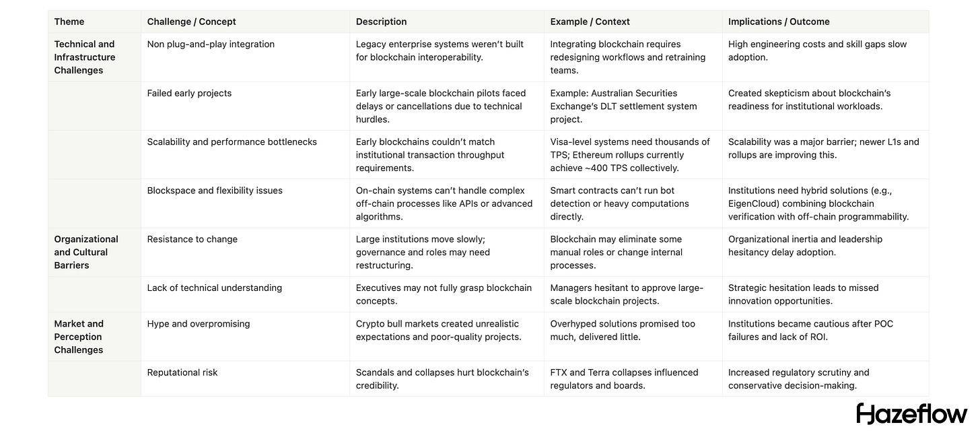
Task: Click the Non plug-and-play integration cell
Action: click(x=211, y=44)
